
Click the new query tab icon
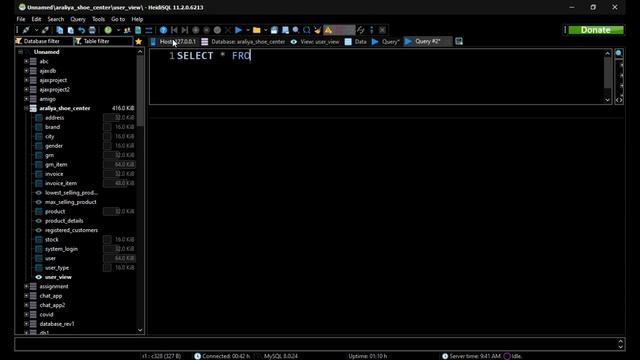click(459, 41)
